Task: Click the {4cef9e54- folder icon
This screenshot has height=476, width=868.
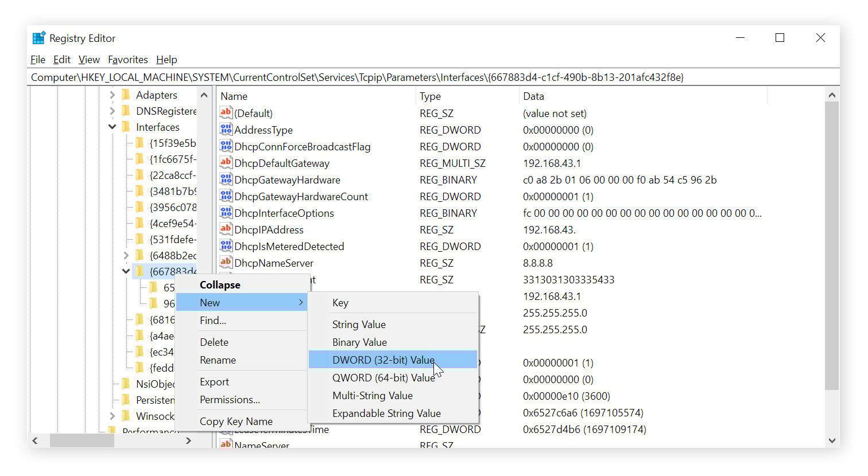Action: click(140, 223)
